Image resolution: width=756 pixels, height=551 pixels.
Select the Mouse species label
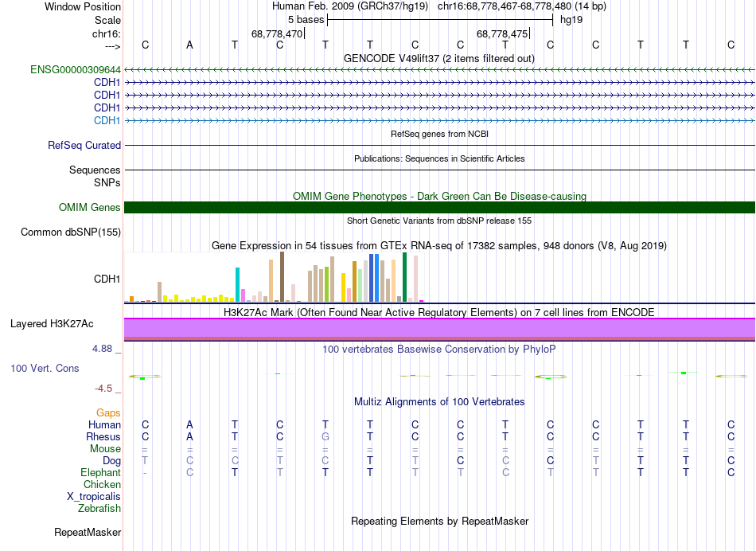(x=105, y=449)
